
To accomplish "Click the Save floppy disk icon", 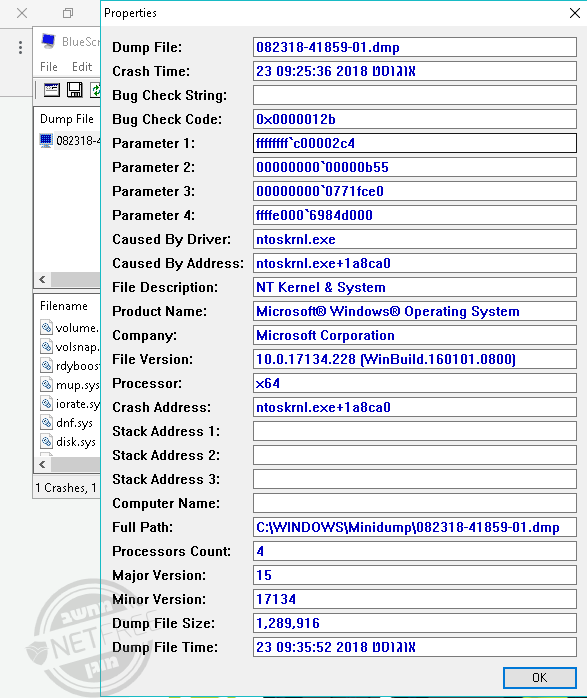I will (74, 90).
